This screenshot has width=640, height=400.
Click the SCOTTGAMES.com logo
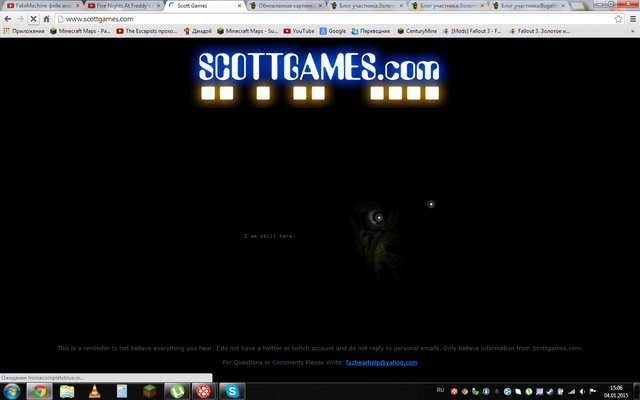point(319,66)
